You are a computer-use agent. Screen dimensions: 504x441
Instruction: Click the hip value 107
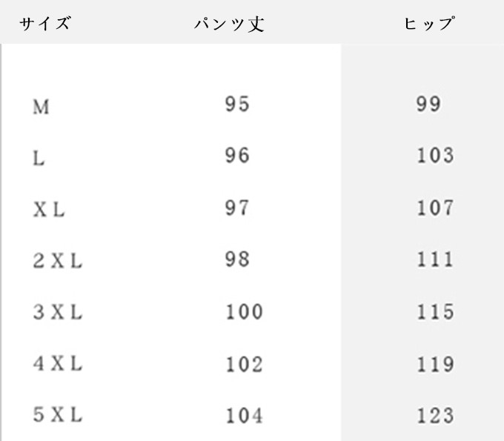pos(434,208)
